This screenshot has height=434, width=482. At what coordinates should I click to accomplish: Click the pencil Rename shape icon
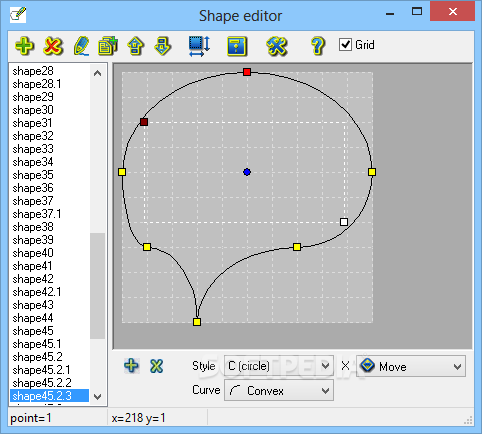[x=81, y=46]
